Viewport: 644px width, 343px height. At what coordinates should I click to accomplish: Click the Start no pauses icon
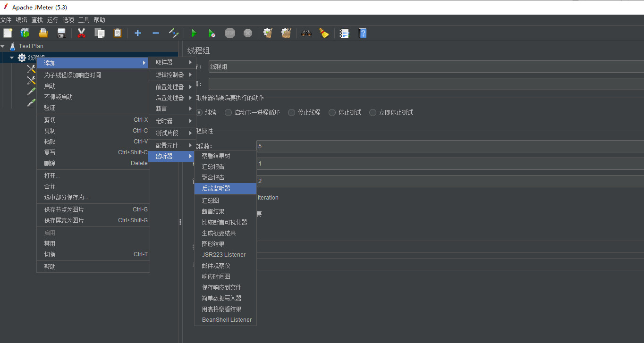[212, 33]
